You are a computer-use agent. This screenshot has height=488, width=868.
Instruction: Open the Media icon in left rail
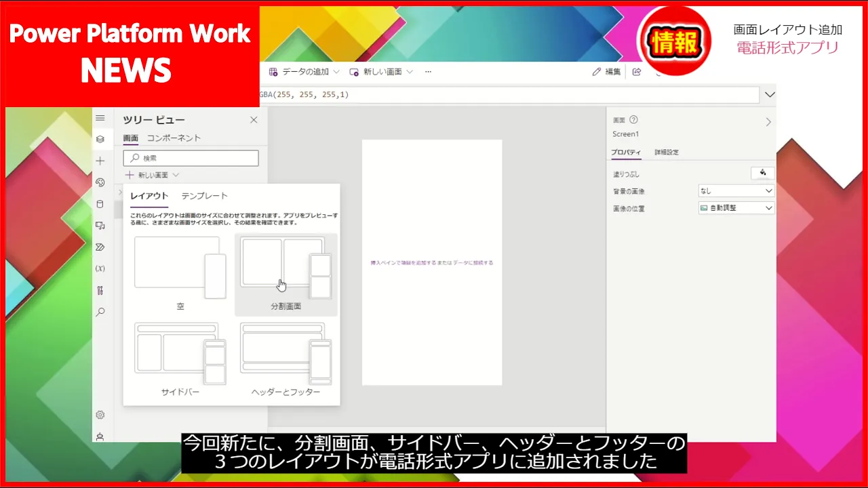[100, 226]
